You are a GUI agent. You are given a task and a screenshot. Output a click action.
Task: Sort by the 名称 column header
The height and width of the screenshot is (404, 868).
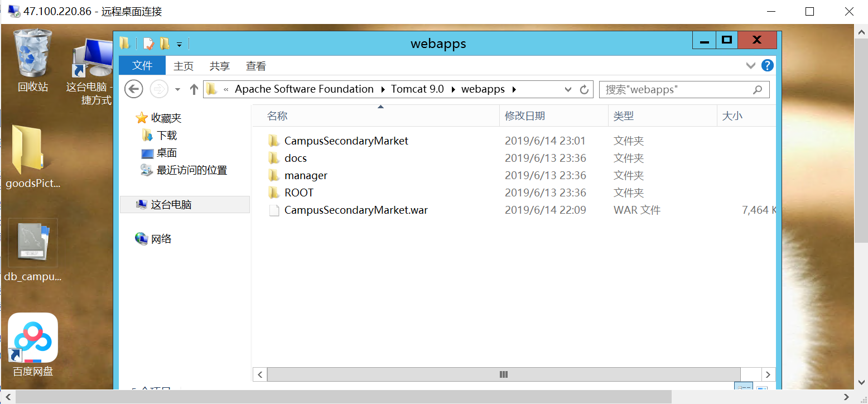(x=375, y=116)
